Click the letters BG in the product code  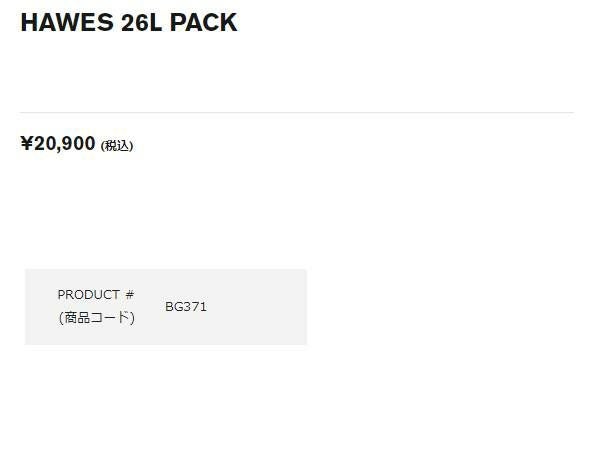coord(174,307)
